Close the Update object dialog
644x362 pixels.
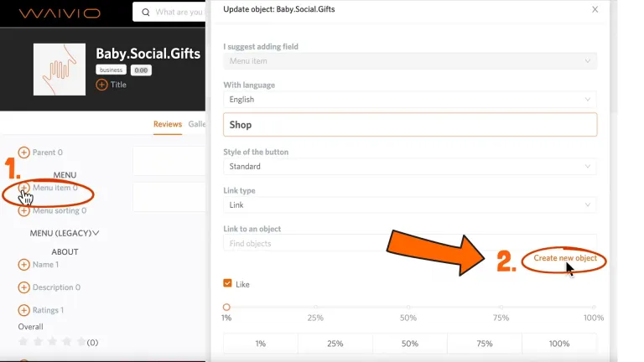(x=595, y=9)
